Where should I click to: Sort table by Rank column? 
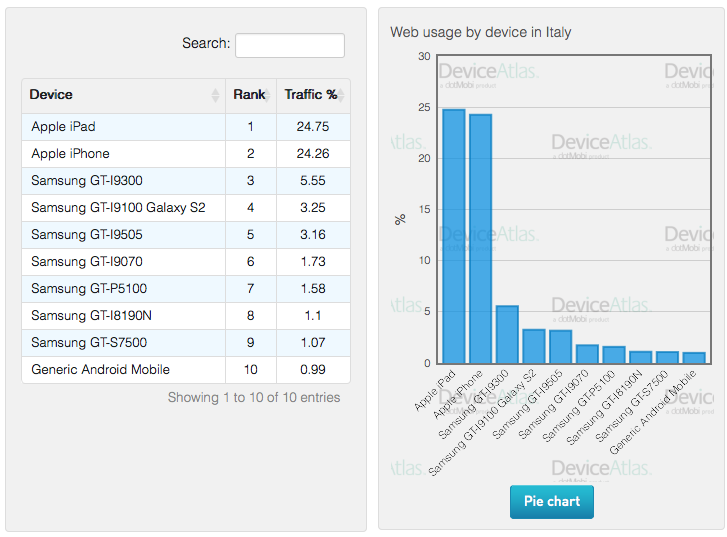247,95
